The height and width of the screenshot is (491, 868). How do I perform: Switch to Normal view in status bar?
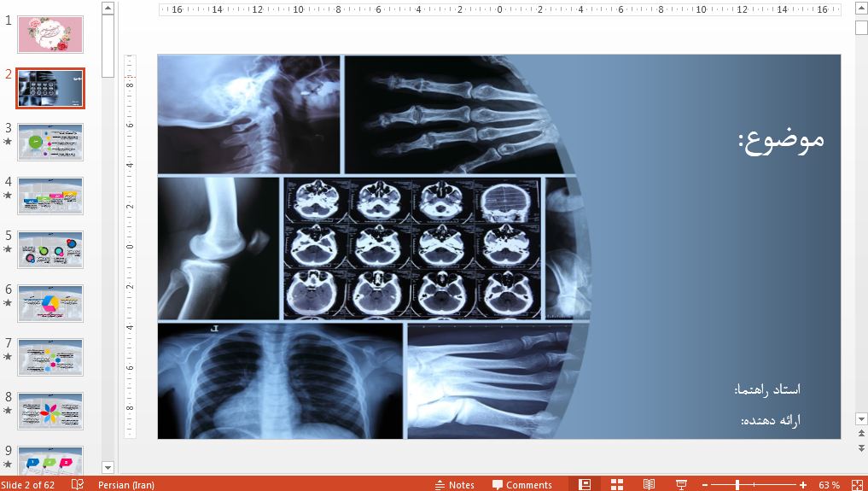(x=585, y=484)
